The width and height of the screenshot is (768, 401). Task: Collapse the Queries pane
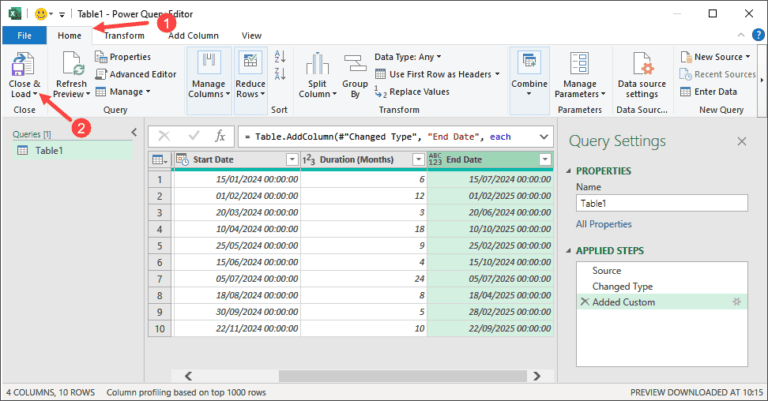tap(134, 132)
